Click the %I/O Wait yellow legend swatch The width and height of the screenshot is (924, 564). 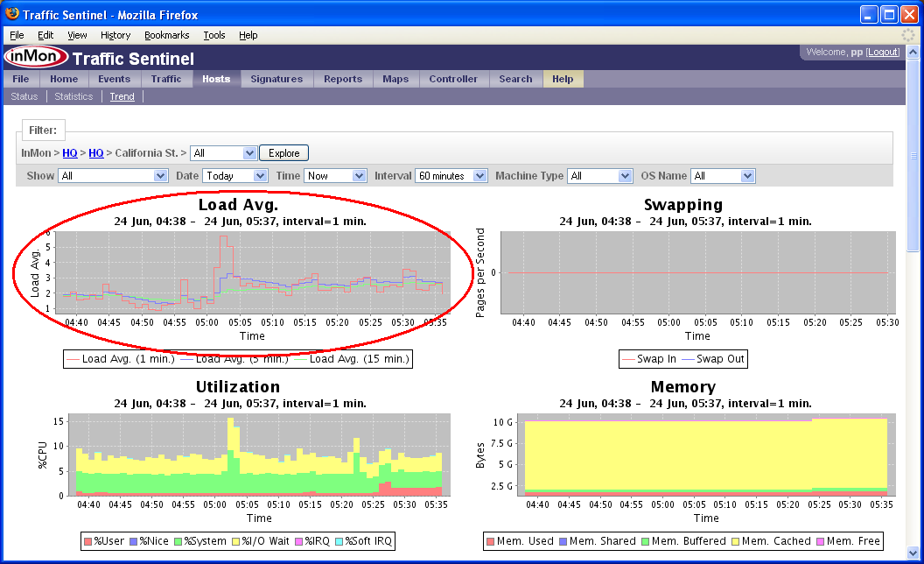tap(236, 542)
